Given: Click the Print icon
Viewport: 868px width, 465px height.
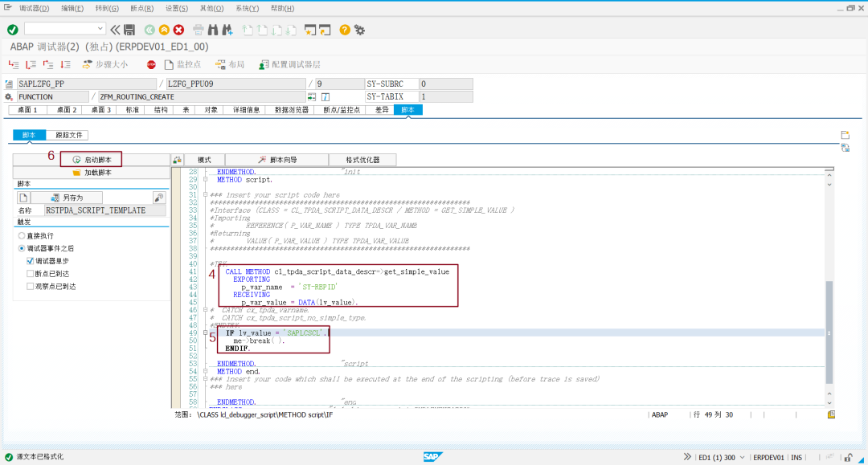Looking at the screenshot, I should pos(199,30).
